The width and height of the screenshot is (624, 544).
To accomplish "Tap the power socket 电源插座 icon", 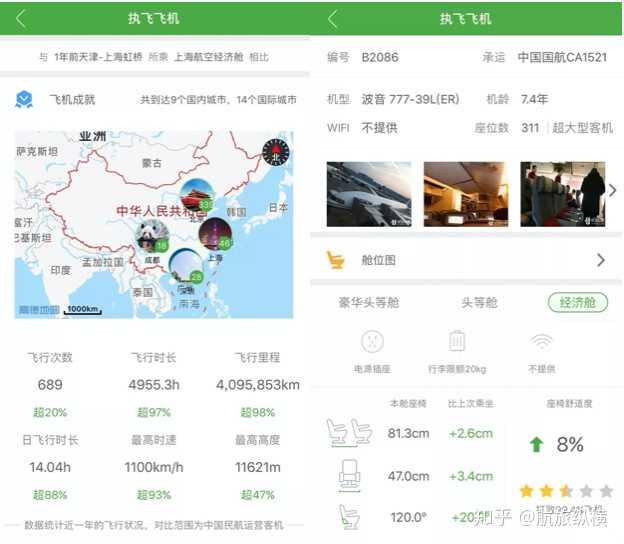I will 372,341.
